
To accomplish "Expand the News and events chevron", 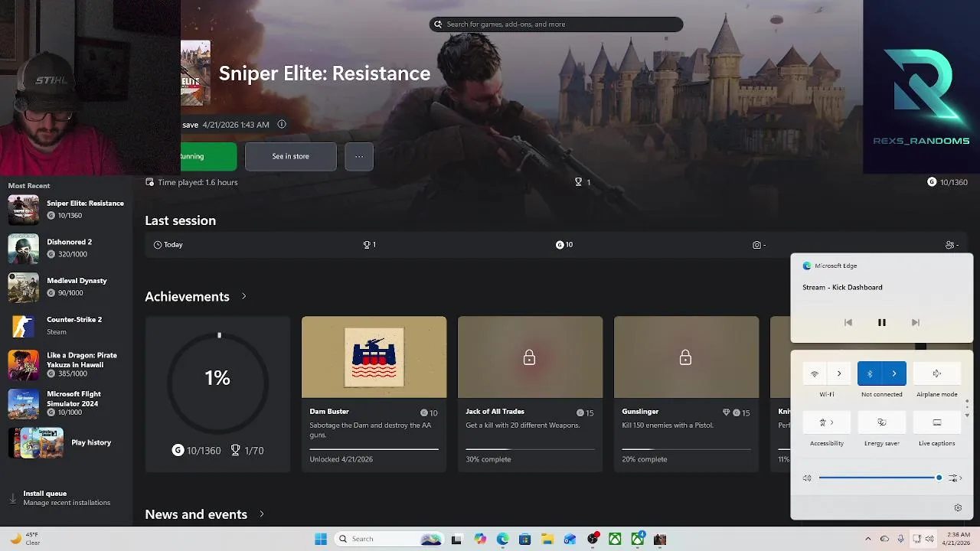I will tap(262, 514).
